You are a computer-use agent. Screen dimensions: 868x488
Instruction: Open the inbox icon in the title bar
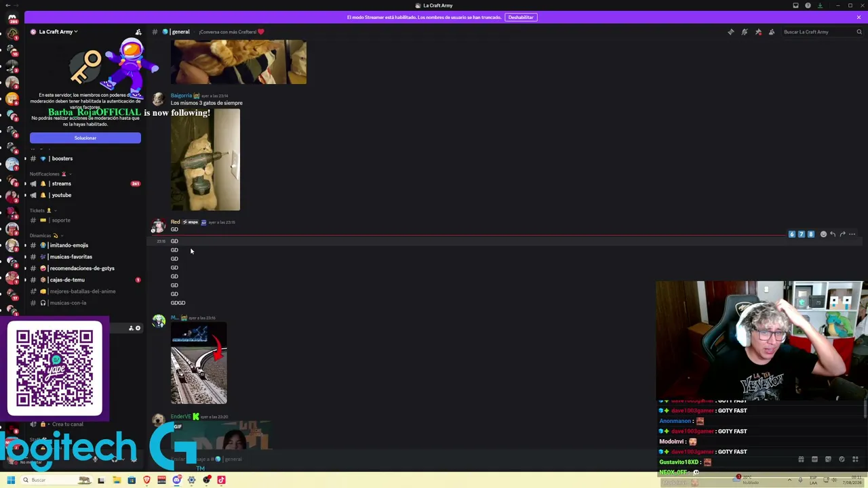(x=795, y=5)
